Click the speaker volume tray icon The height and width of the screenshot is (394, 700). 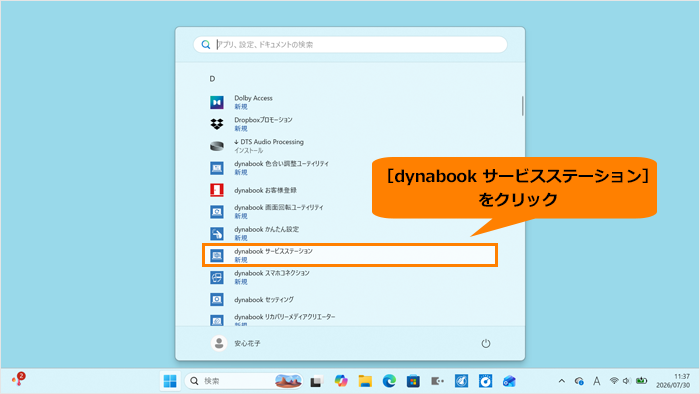(x=627, y=381)
